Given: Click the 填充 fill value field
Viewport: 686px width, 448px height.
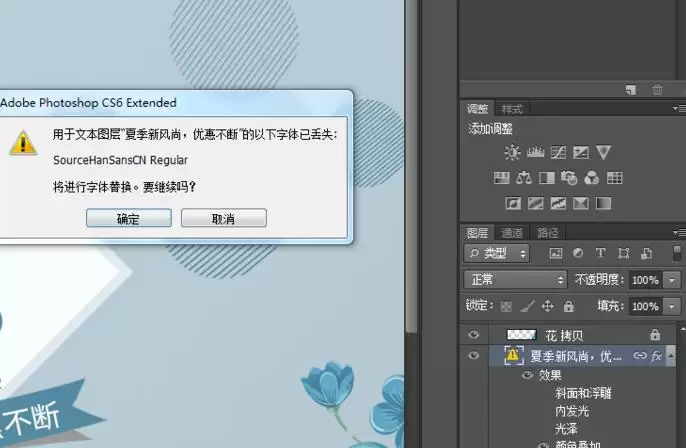Looking at the screenshot, I should click(x=646, y=306).
